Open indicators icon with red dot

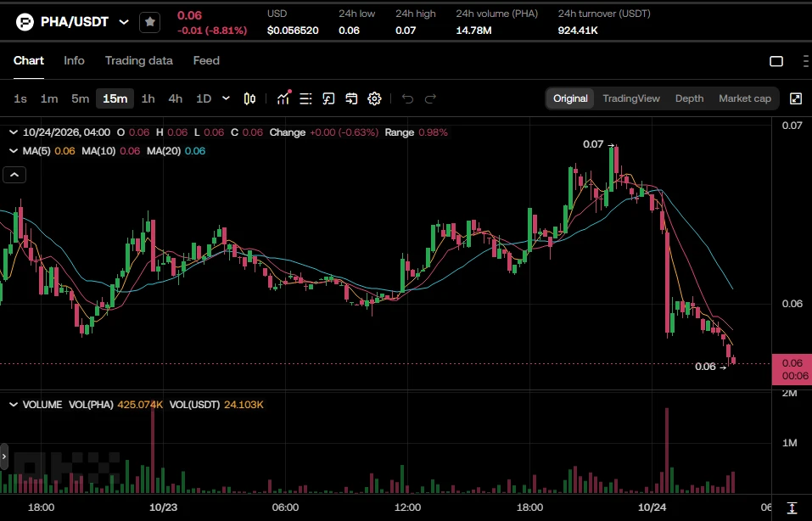[283, 98]
